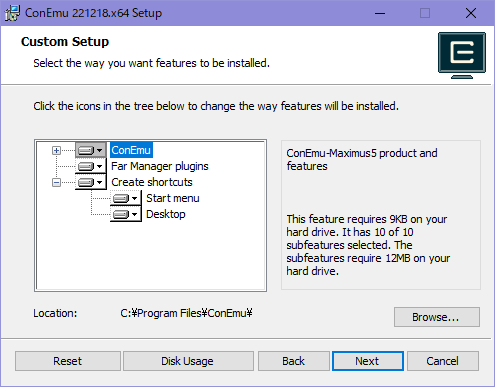Close the setup window

pos(471,13)
